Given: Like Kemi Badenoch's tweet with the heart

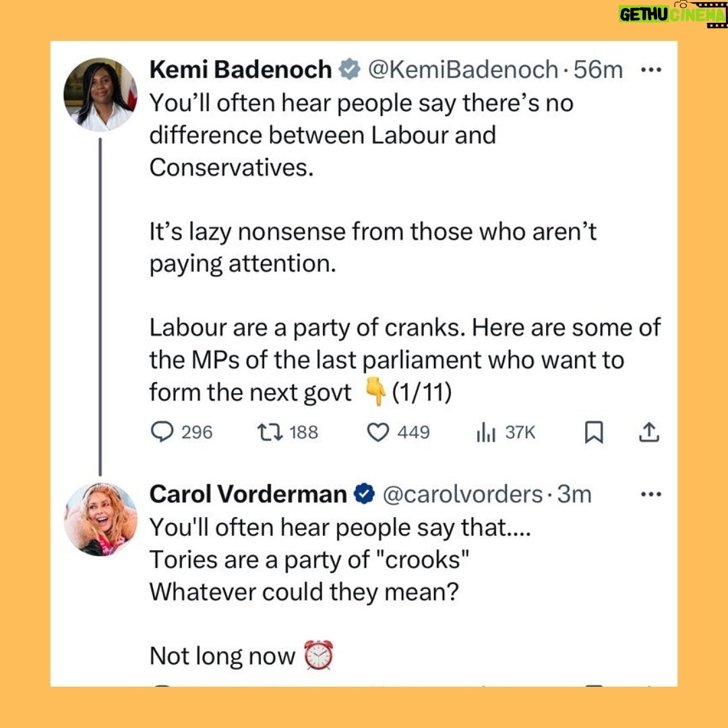Looking at the screenshot, I should click(378, 432).
